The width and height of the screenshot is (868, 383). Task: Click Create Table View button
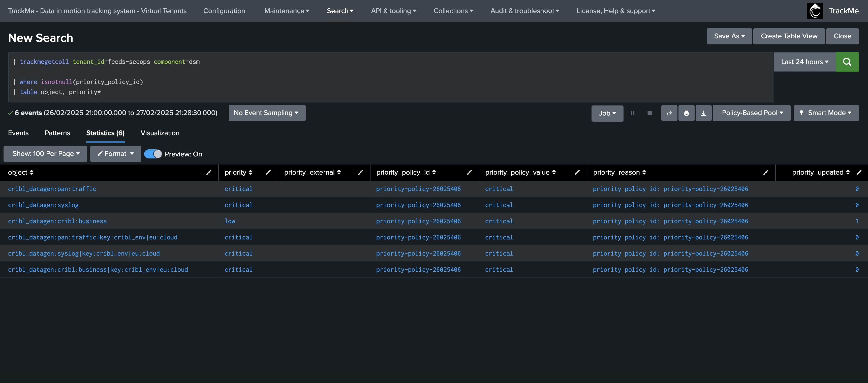coord(789,36)
